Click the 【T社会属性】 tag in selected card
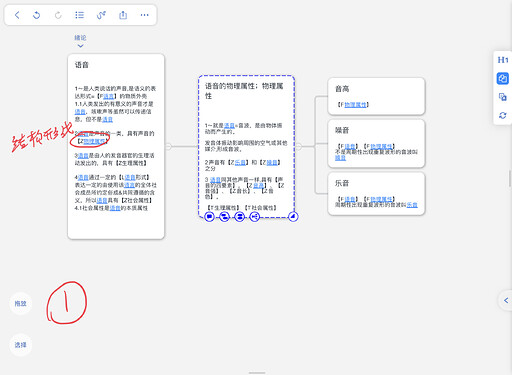512x375 pixels. point(260,208)
